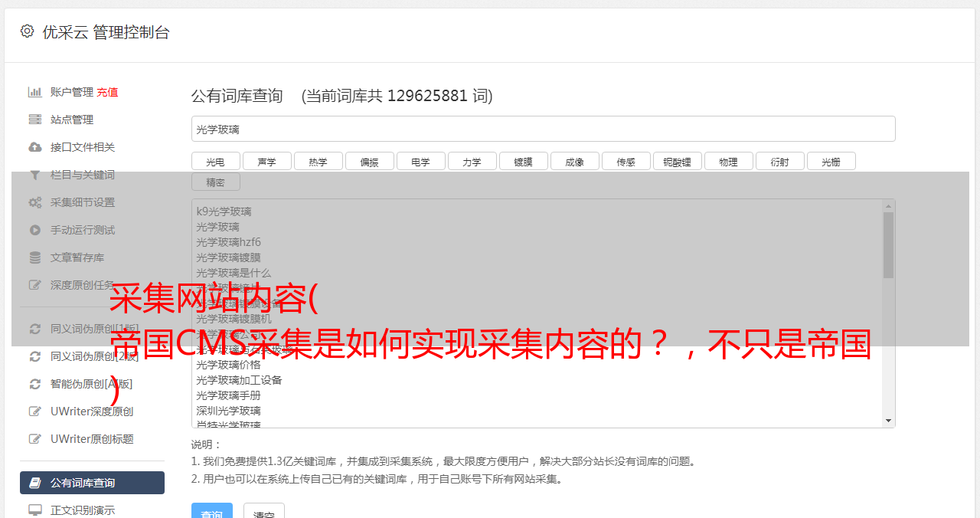Click the 栏目与关键词 filter icon

(35, 175)
